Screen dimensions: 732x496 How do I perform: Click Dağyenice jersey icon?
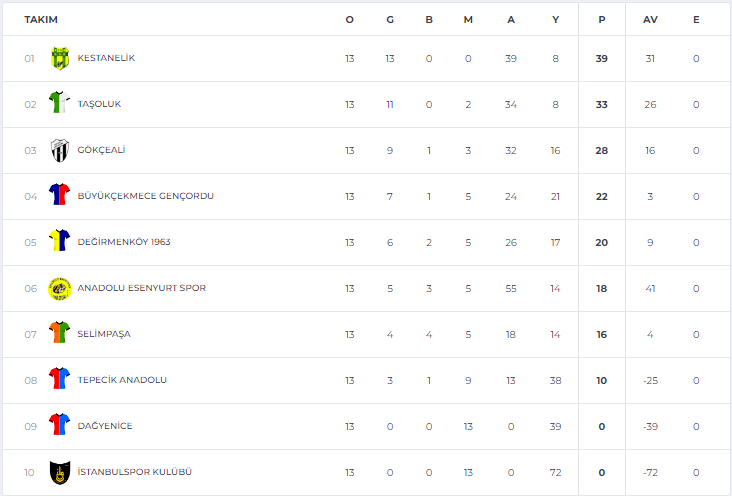59,424
